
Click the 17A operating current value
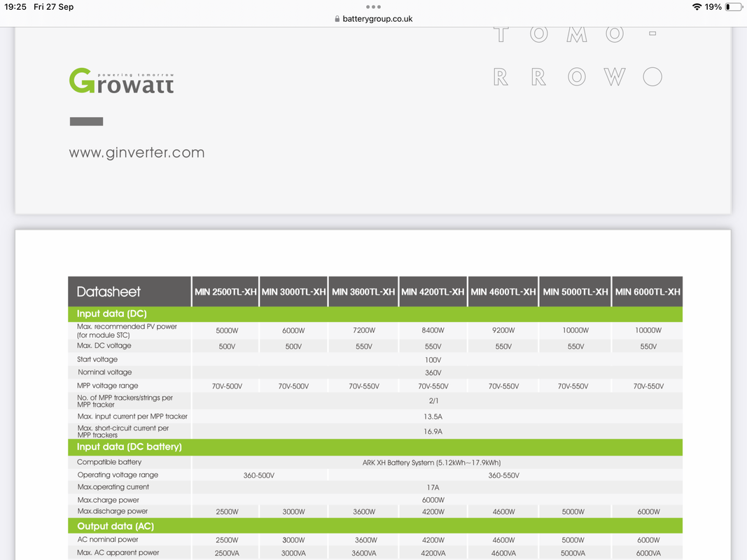pos(433,488)
